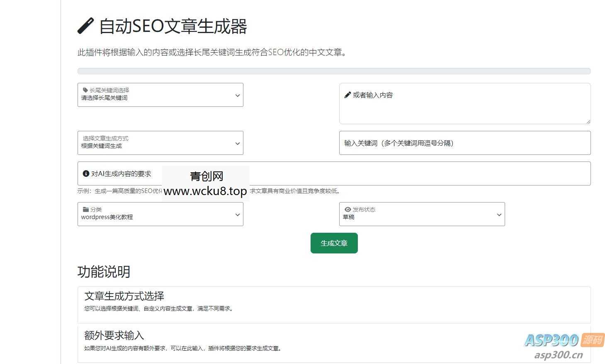Click the info icon next to 对AI生成内容的要求
The width and height of the screenshot is (605, 364).
click(86, 174)
